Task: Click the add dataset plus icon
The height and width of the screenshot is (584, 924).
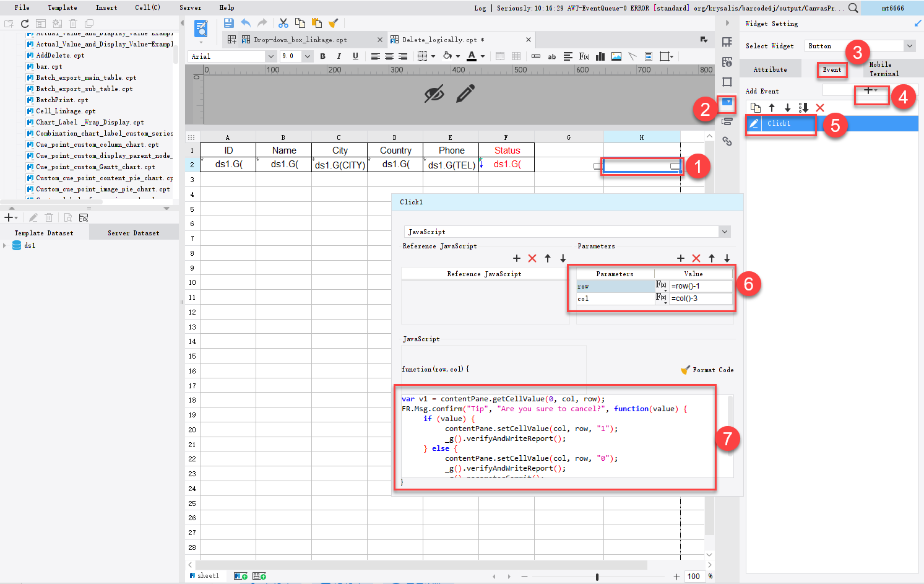Action: point(9,217)
